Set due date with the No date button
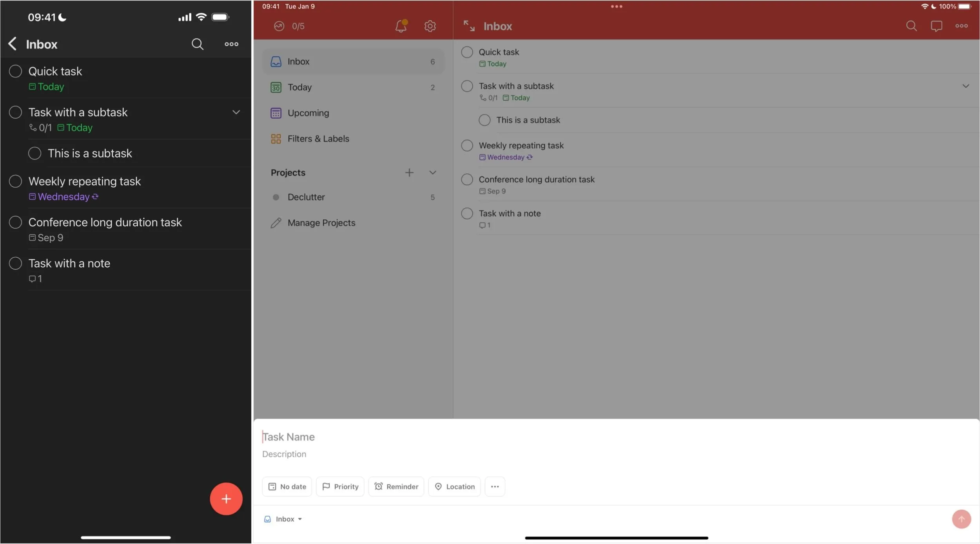Viewport: 980px width, 544px height. pos(287,487)
